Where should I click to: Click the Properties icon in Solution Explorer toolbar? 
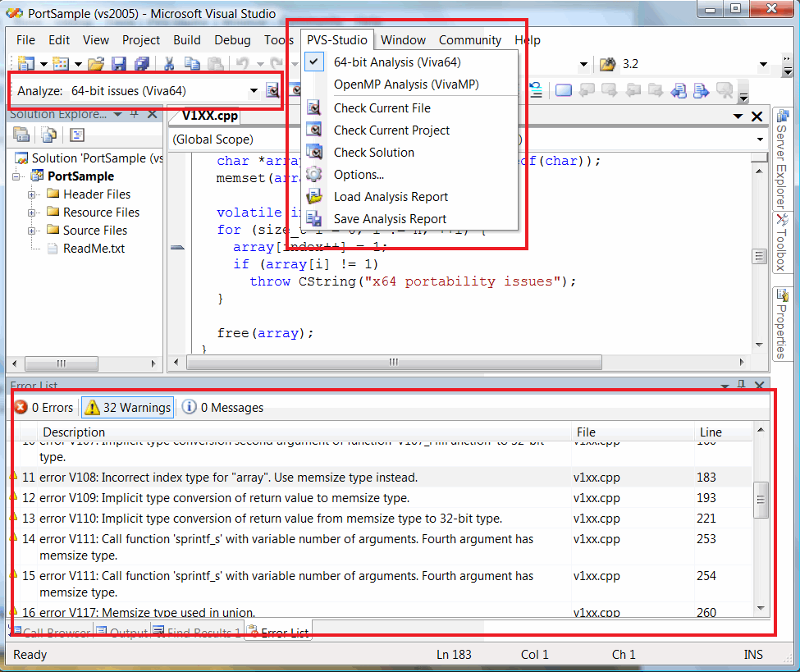point(21,135)
